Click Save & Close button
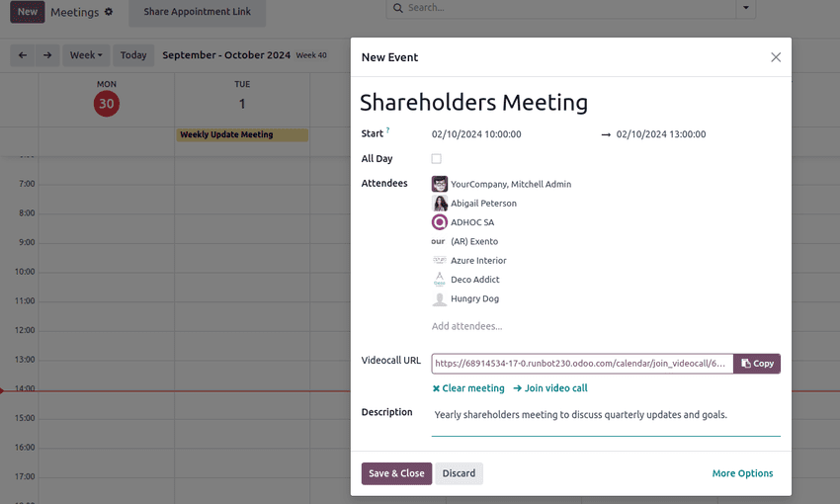 396,473
